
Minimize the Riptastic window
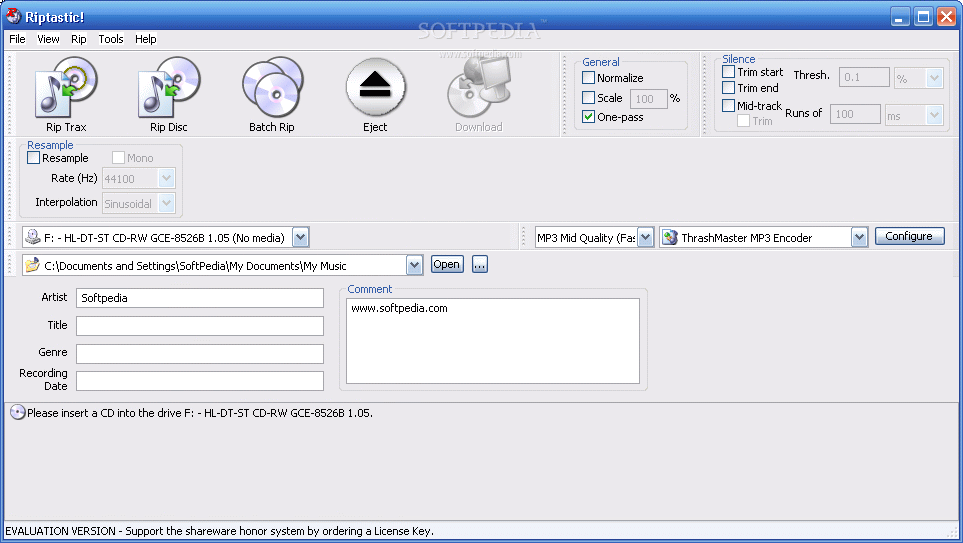pyautogui.click(x=900, y=17)
